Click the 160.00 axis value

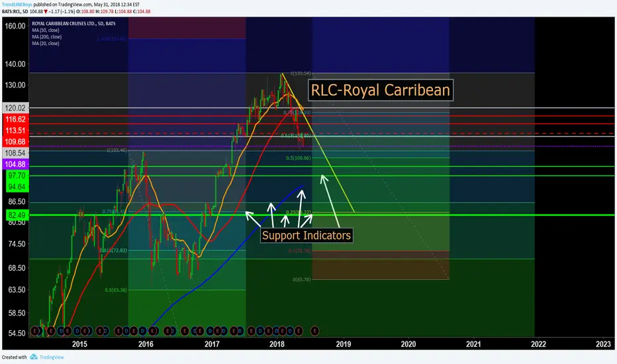point(15,26)
